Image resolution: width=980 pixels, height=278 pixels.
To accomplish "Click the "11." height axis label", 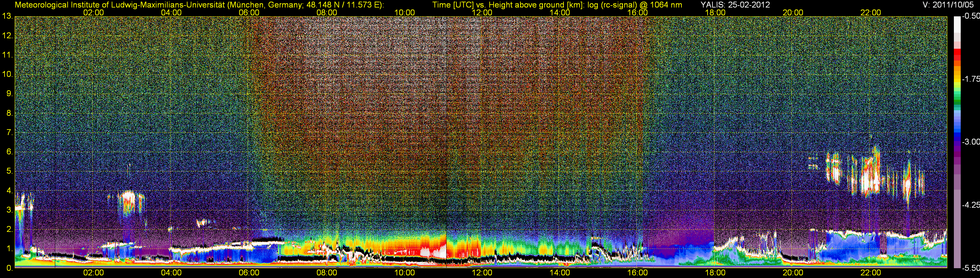I will coord(8,55).
